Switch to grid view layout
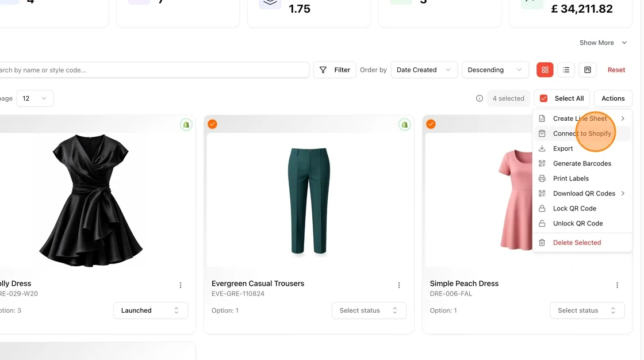This screenshot has height=360, width=644. click(545, 70)
